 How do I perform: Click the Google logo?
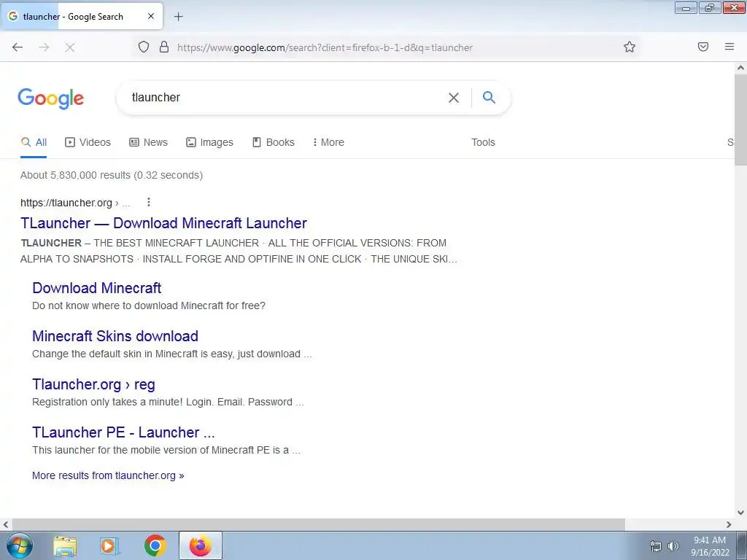point(51,98)
